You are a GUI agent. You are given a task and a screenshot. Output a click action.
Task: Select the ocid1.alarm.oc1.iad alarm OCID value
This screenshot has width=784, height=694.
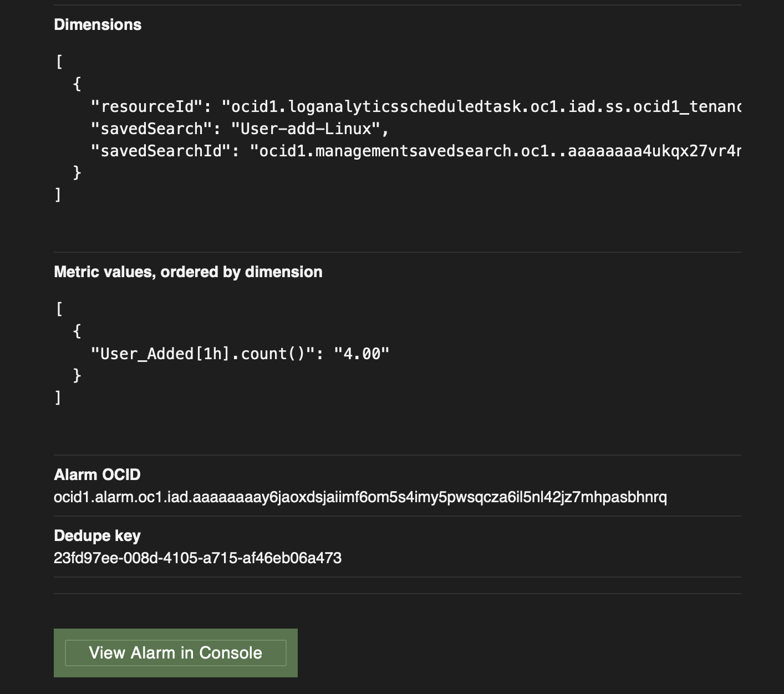point(360,497)
